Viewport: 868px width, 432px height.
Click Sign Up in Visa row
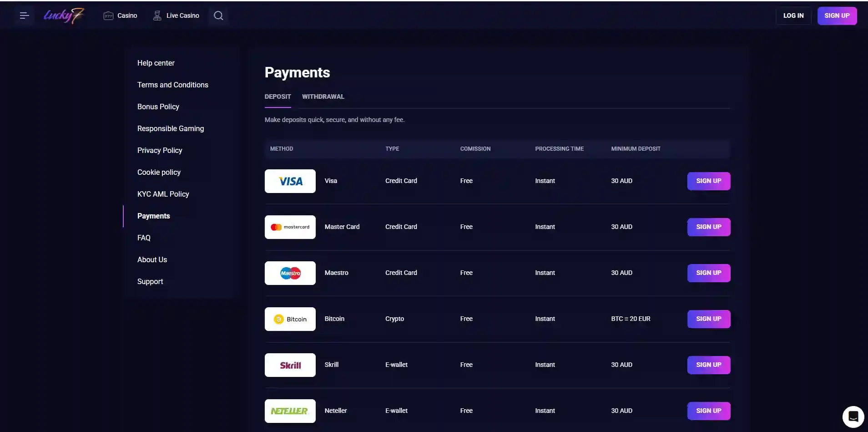point(709,181)
